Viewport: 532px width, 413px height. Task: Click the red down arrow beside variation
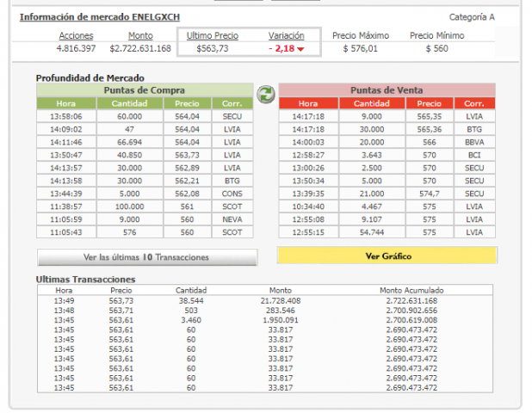coord(300,49)
